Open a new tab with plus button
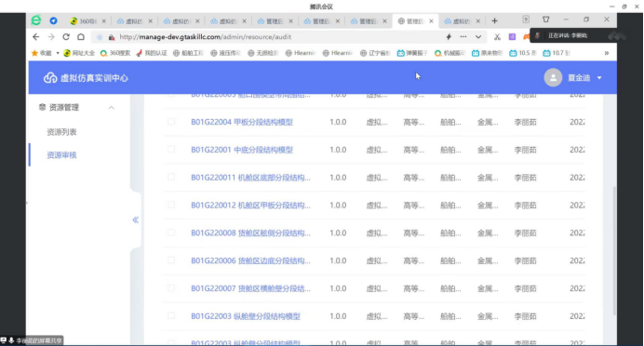The height and width of the screenshot is (346, 644). (x=494, y=20)
